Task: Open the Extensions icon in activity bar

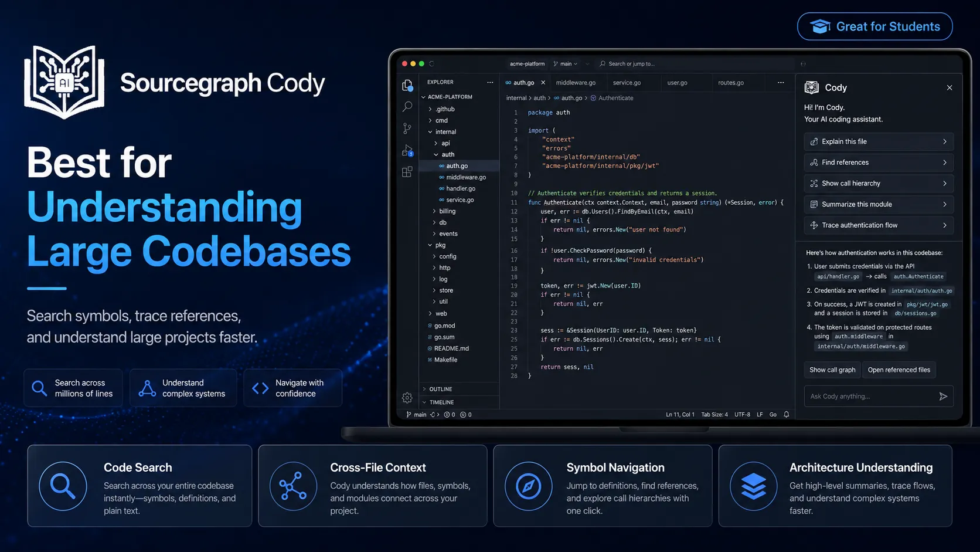Action: pos(407,172)
